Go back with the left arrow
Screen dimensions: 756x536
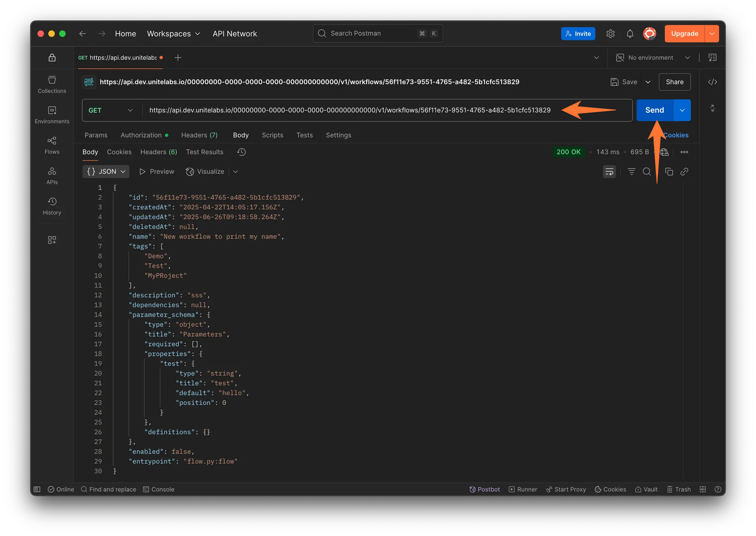click(82, 34)
